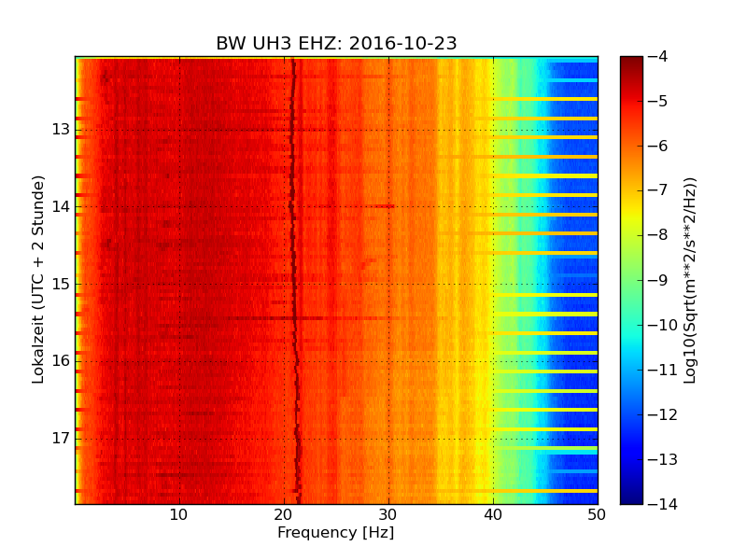This screenshot has width=747, height=560.
Task: Click the plot title 'BW UH3 EHZ: 2016-10-23'
Action: pyautogui.click(x=336, y=43)
